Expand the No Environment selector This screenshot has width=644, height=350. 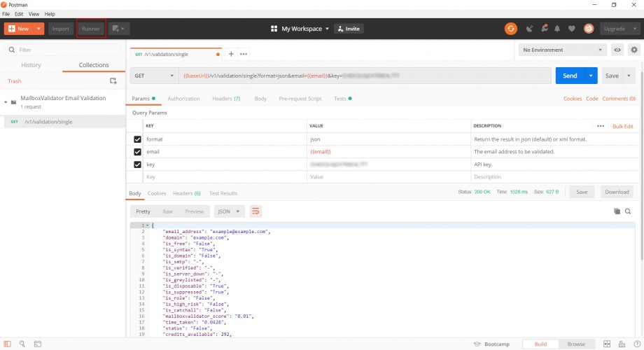tap(562, 50)
